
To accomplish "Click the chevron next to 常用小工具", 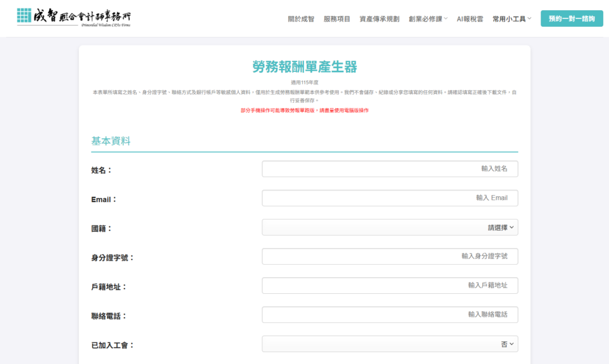I will point(529,19).
